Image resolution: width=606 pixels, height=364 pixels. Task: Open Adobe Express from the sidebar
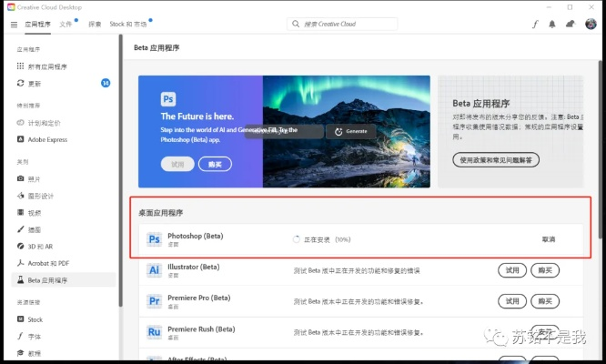47,139
